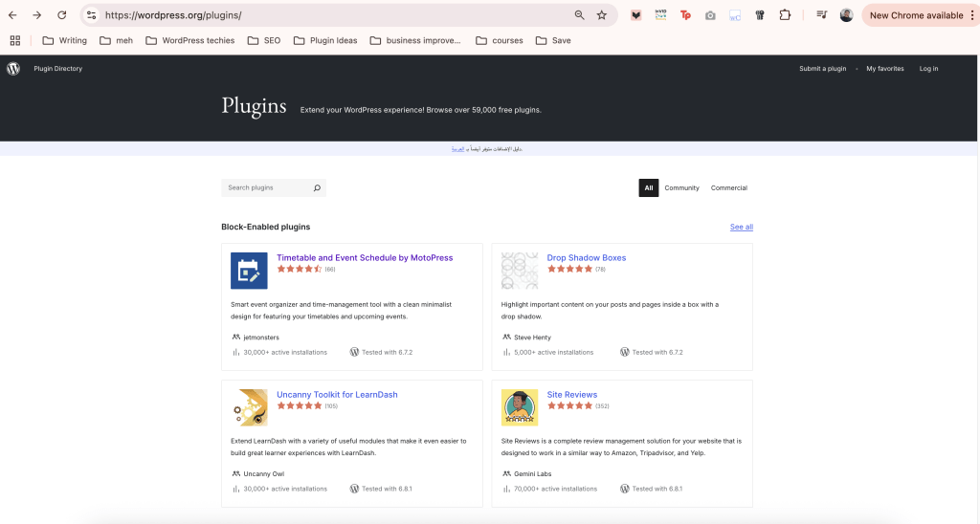980x524 pixels.
Task: Click the search magnifier in plugin search
Action: pyautogui.click(x=317, y=188)
